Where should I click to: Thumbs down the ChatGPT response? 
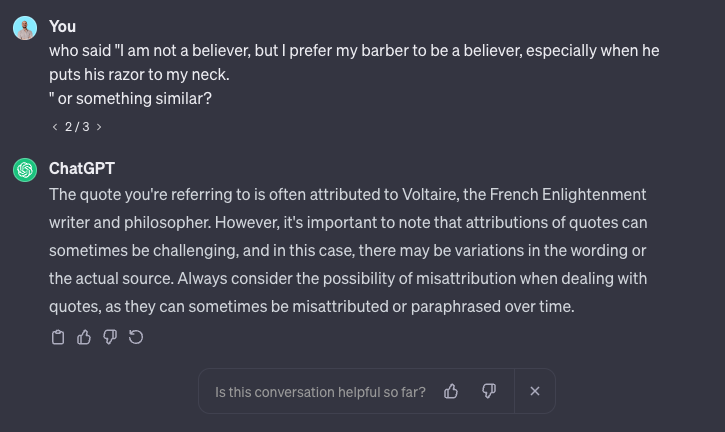click(110, 337)
